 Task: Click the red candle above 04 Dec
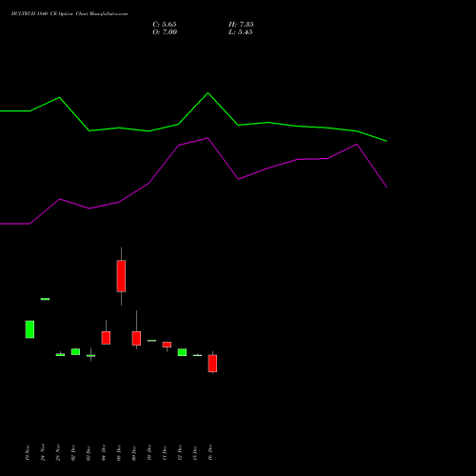pyautogui.click(x=106, y=338)
